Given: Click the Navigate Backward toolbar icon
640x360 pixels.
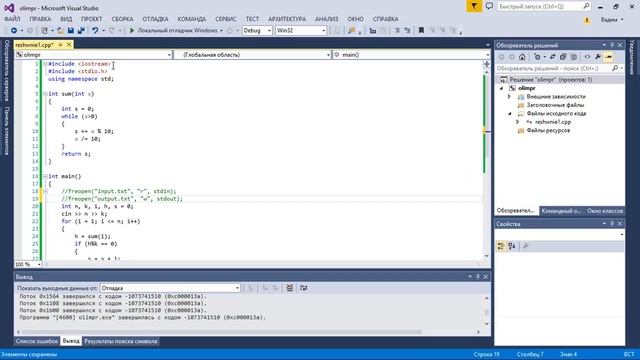Looking at the screenshot, I should click(14, 31).
